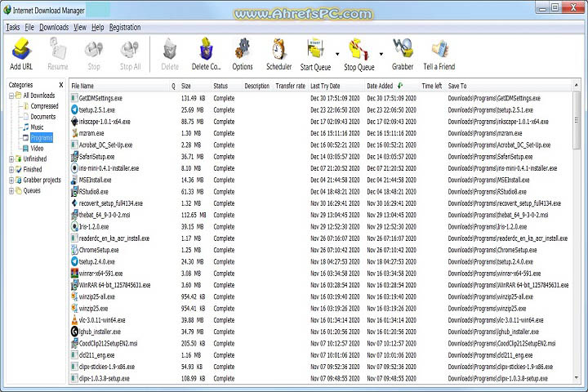Click the Stop Queue icon
This screenshot has width=588, height=392.
[x=359, y=49]
